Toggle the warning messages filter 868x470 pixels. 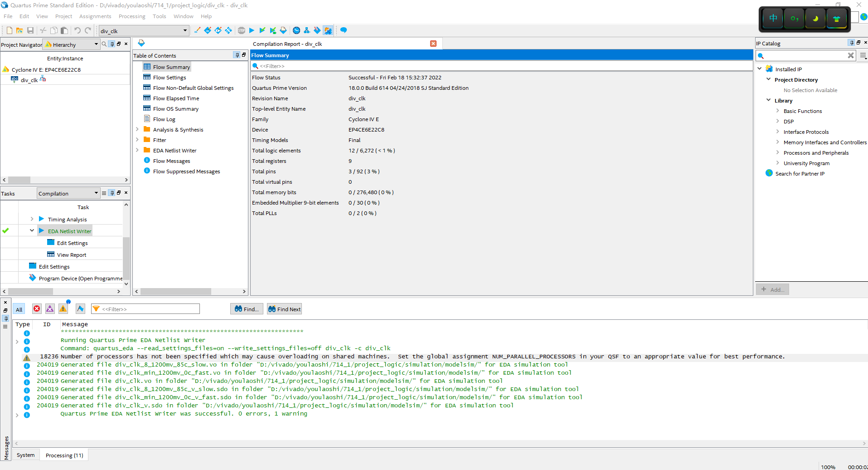coord(63,309)
